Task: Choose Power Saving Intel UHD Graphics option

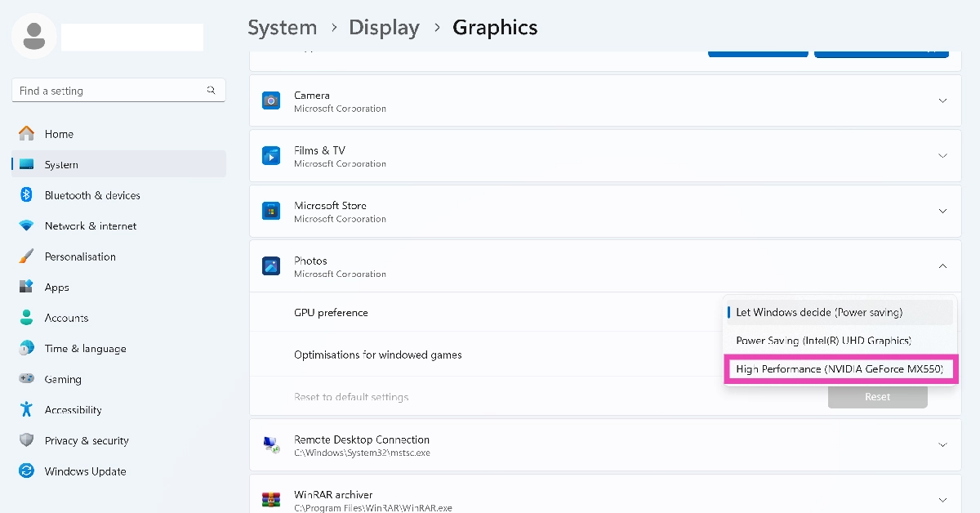Action: pyautogui.click(x=823, y=341)
